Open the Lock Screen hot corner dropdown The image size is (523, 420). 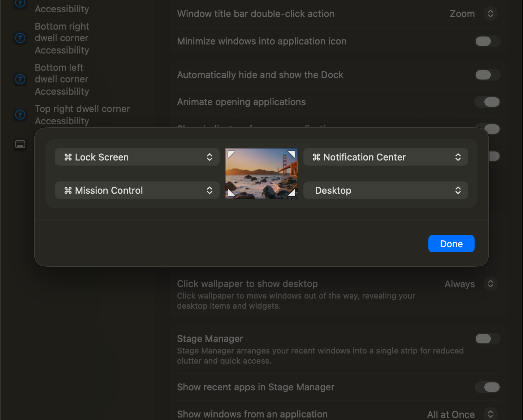click(x=137, y=157)
